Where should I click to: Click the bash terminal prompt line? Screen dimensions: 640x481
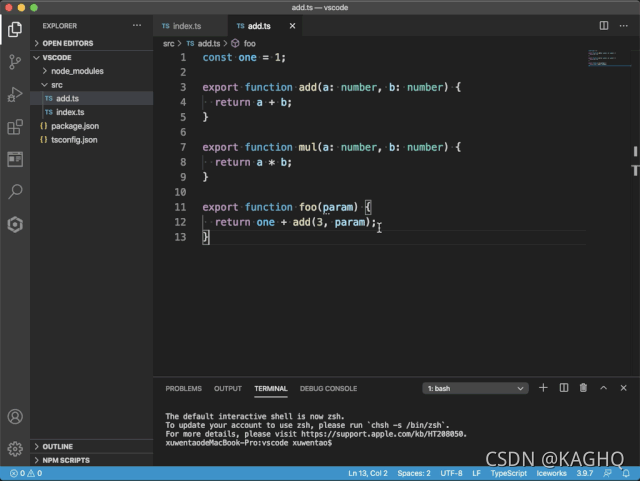249,443
